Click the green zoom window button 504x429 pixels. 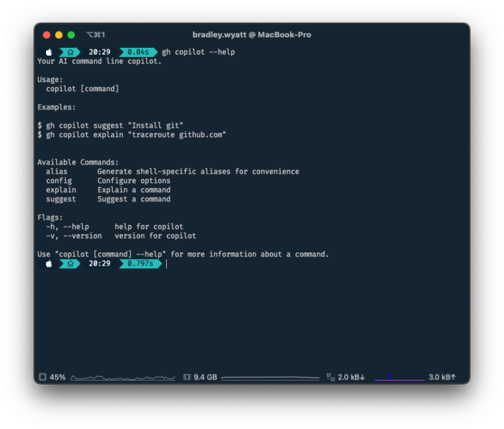click(x=71, y=35)
